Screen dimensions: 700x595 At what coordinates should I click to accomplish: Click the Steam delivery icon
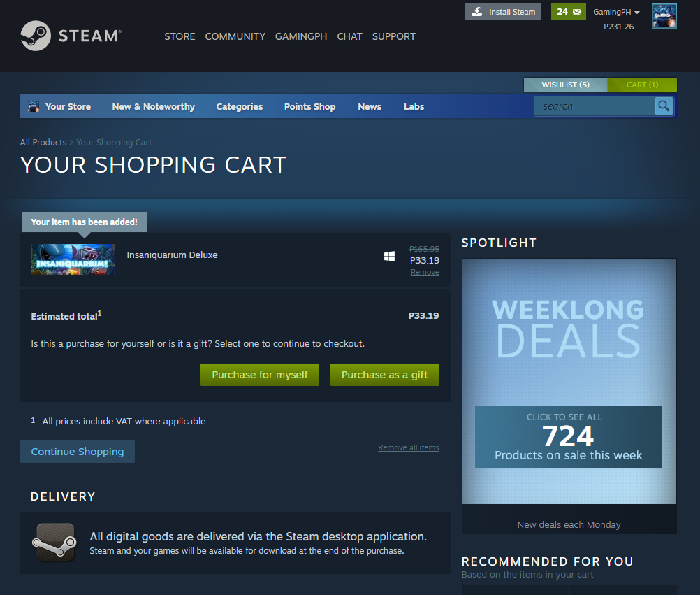(54, 542)
